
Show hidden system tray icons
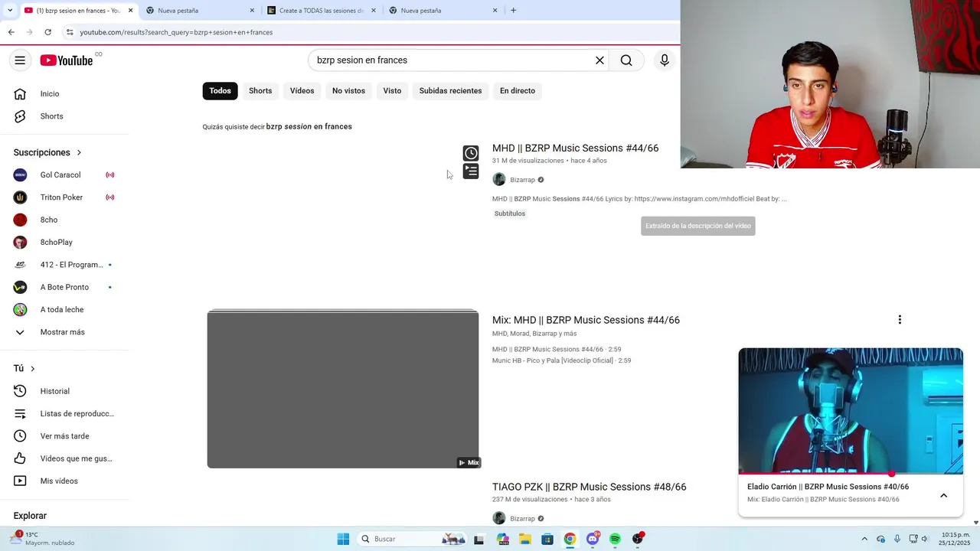click(x=864, y=539)
